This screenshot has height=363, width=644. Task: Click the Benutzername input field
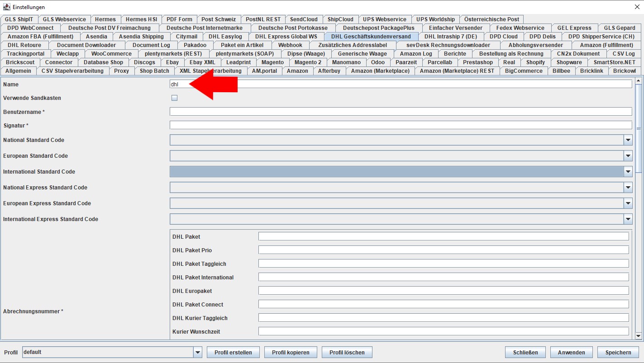(x=401, y=112)
